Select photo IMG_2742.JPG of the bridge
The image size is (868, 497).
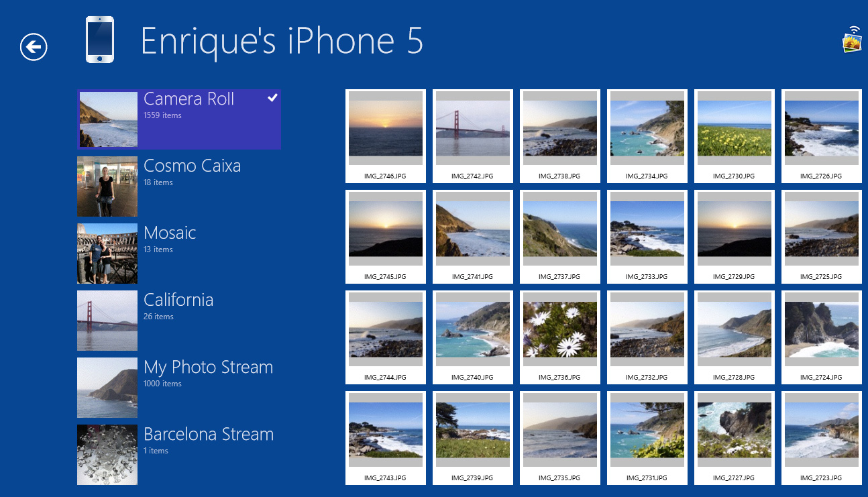pos(473,136)
